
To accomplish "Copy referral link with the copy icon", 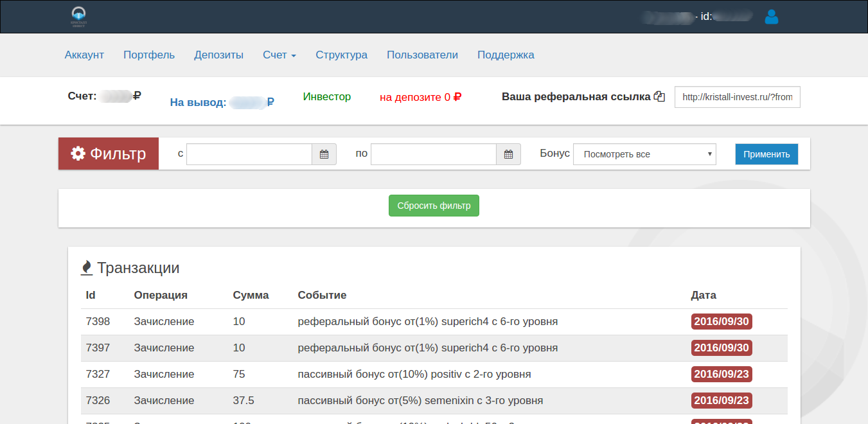I will (x=659, y=97).
